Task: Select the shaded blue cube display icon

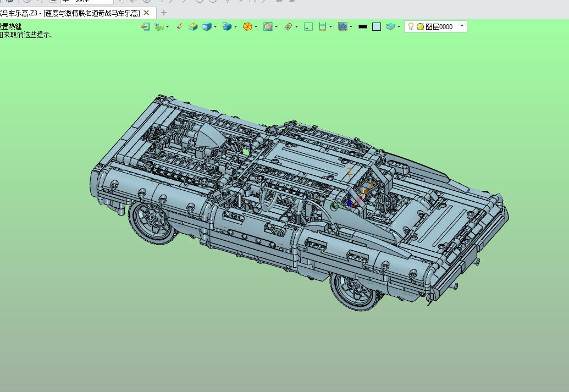Action: click(x=207, y=26)
